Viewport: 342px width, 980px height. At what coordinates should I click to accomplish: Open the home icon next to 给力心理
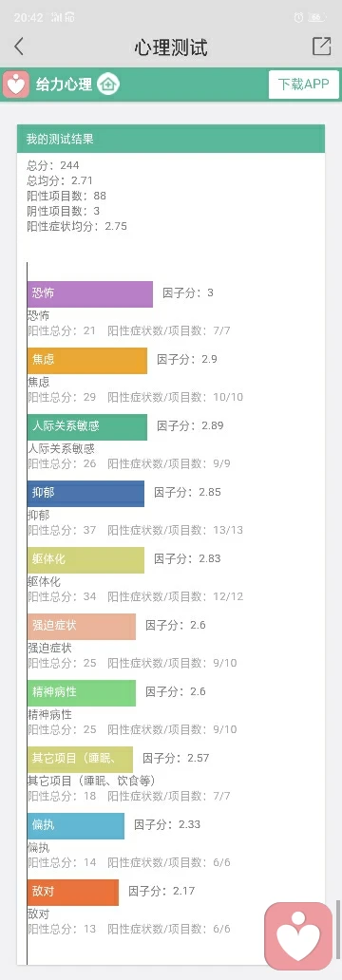coord(108,85)
